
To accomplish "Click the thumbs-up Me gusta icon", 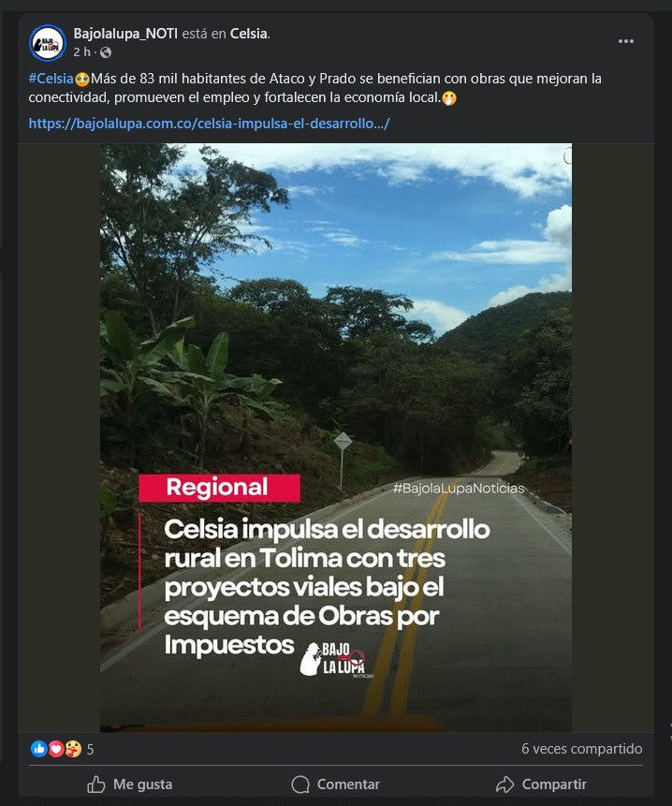I will click(x=96, y=784).
